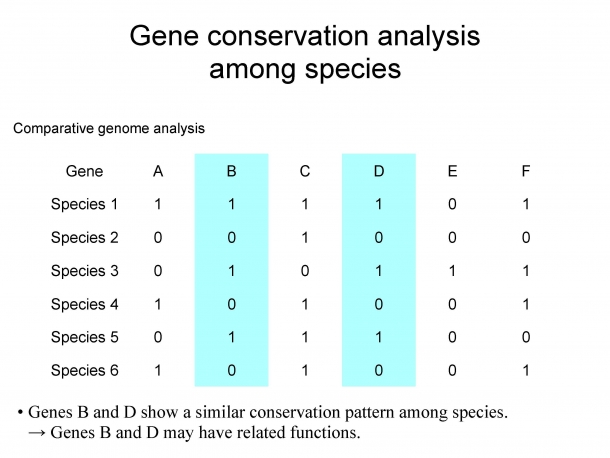Select the 'Species 1' row label

pos(84,204)
